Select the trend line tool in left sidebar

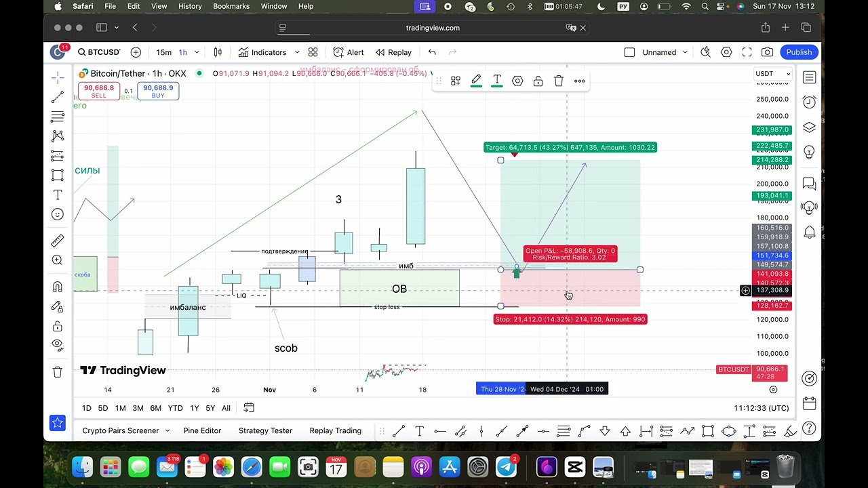pos(58,97)
